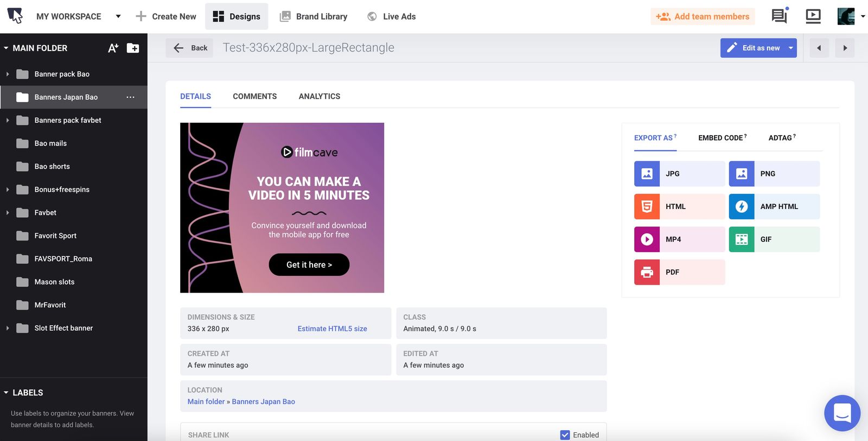Export design as HTML
868x441 pixels.
click(679, 206)
